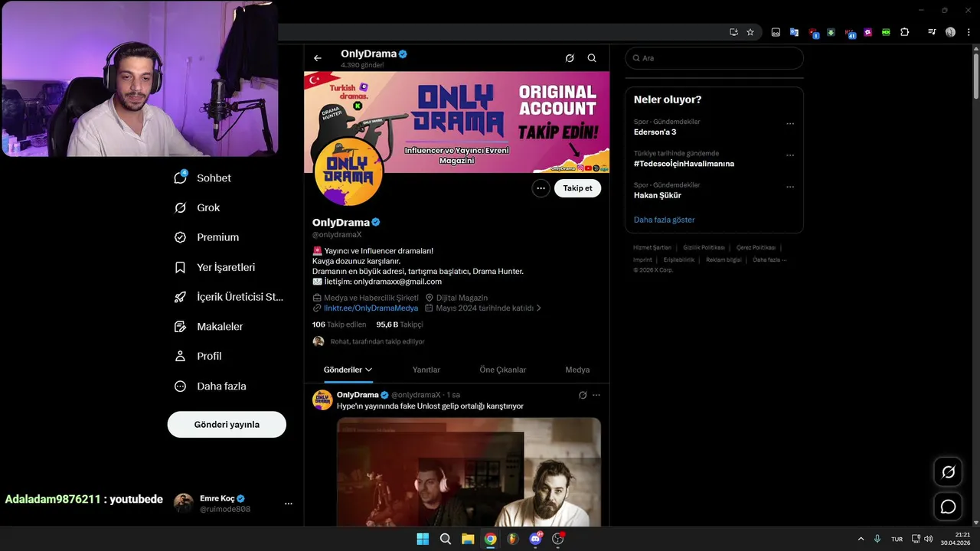Click OnlyDrama avatar on the post
Viewport: 980px width, 551px height.
(322, 399)
